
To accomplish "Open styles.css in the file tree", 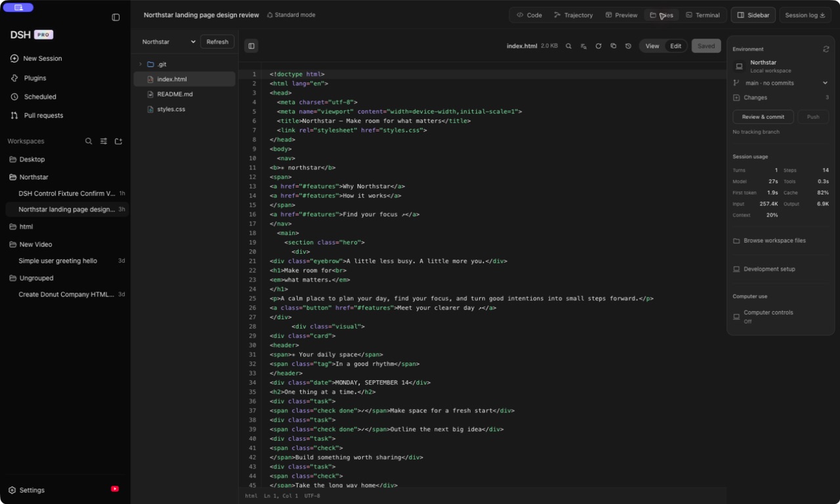I will [x=184, y=109].
